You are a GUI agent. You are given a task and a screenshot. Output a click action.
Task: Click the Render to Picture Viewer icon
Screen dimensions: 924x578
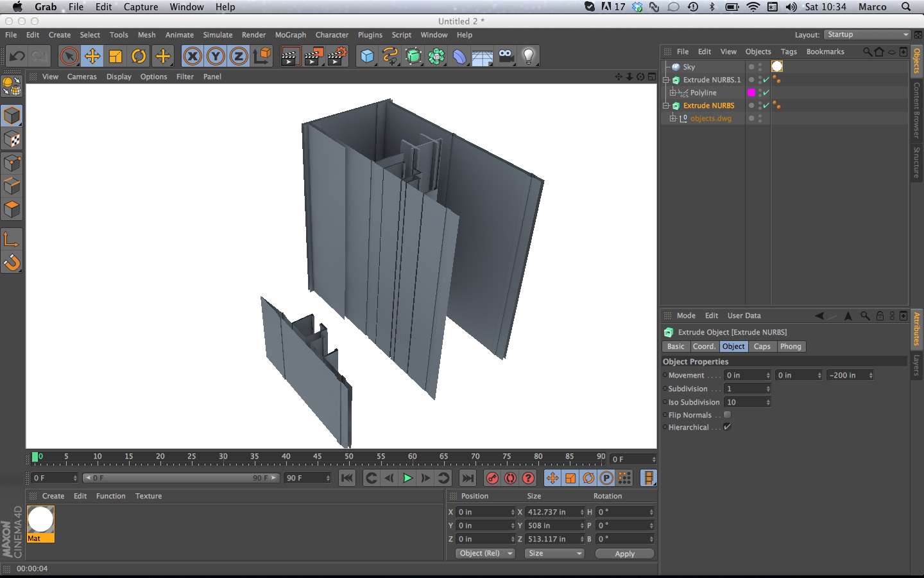[x=313, y=57]
